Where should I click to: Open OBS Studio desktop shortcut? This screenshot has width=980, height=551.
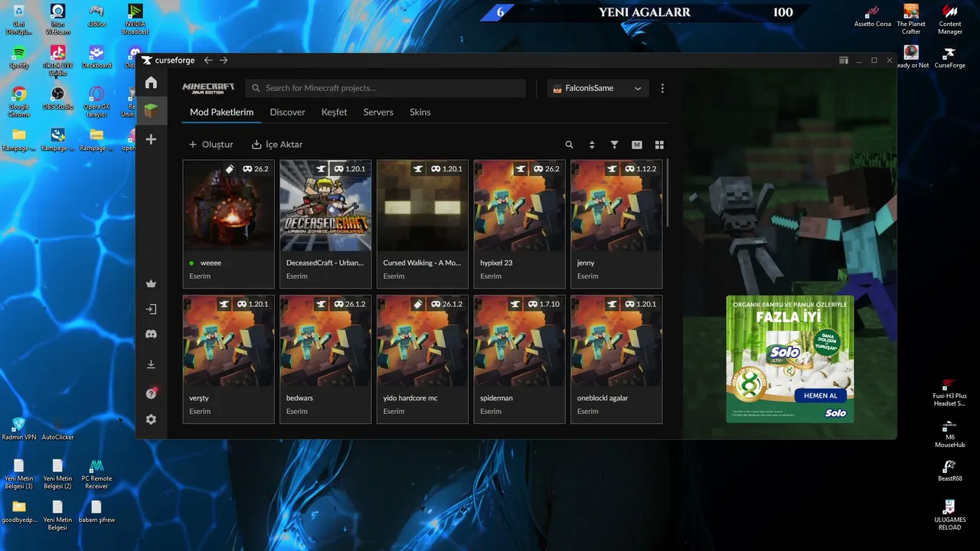pyautogui.click(x=57, y=98)
